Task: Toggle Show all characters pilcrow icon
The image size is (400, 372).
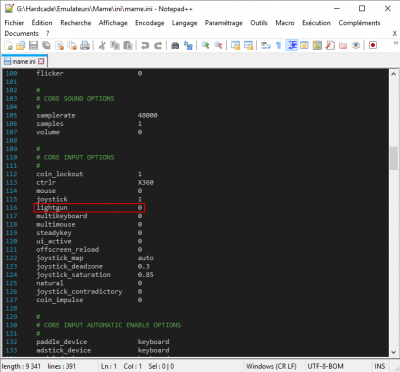Action: (x=279, y=45)
